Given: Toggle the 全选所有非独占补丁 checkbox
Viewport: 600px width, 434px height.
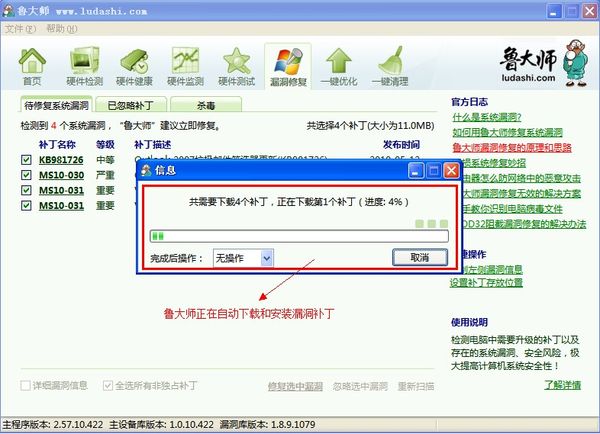Looking at the screenshot, I should (x=108, y=385).
